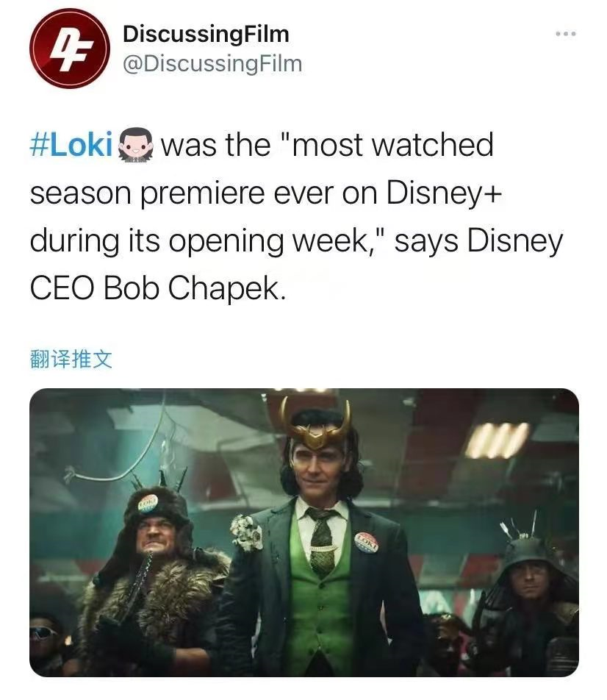Click Loki's golden horned crown in photo
This screenshot has width=607, height=700.
(315, 424)
